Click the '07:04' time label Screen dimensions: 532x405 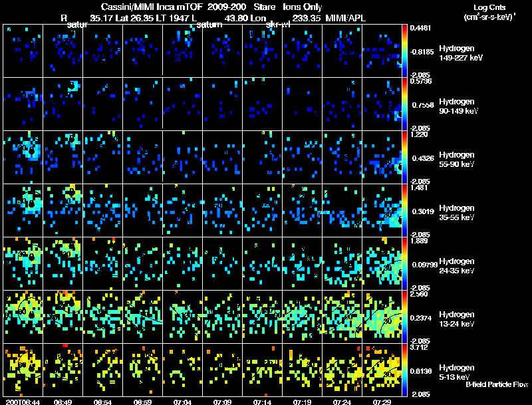coord(182,402)
